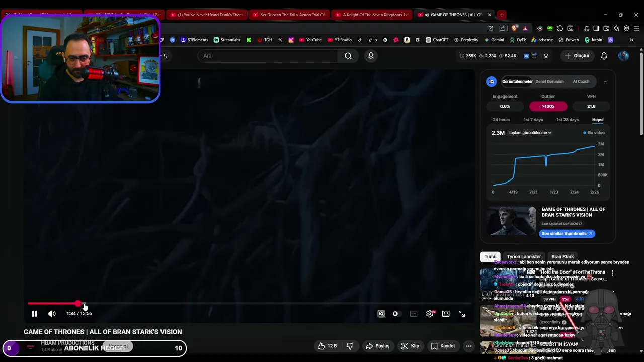Click the Brave Shields lion icon
Image resolution: width=644 pixels, height=362 pixels.
click(514, 28)
